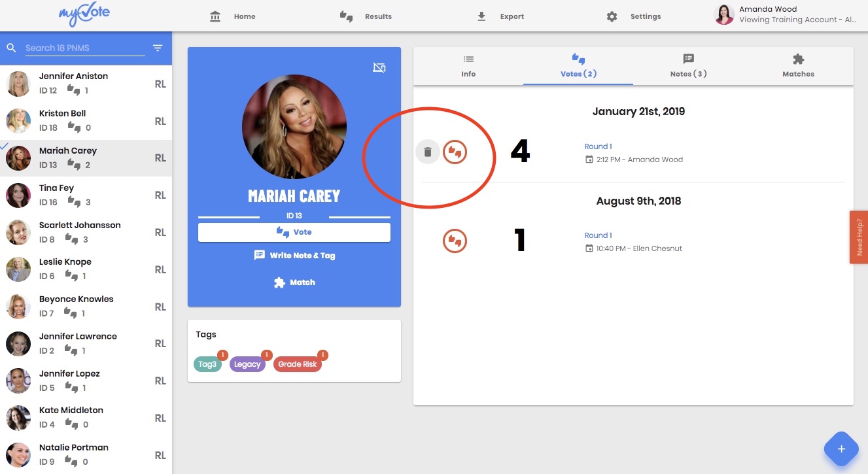
Task: Click the Tag3 tag chip
Action: [207, 364]
